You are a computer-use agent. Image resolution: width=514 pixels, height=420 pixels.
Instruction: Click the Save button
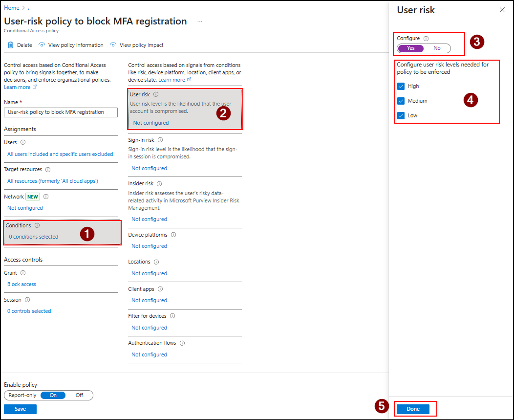click(x=20, y=409)
